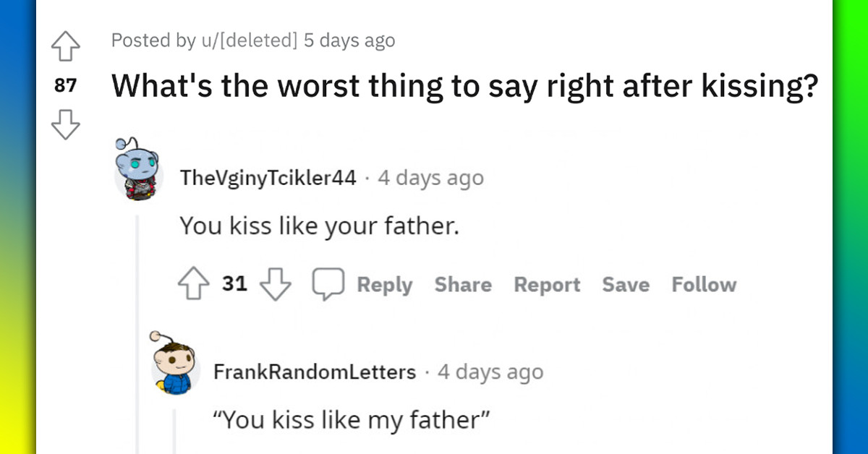
Task: Upvote the post with the top arrow
Action: point(66,45)
